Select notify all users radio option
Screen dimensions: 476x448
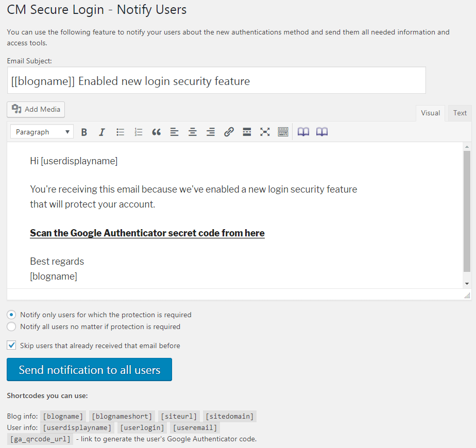(x=11, y=326)
